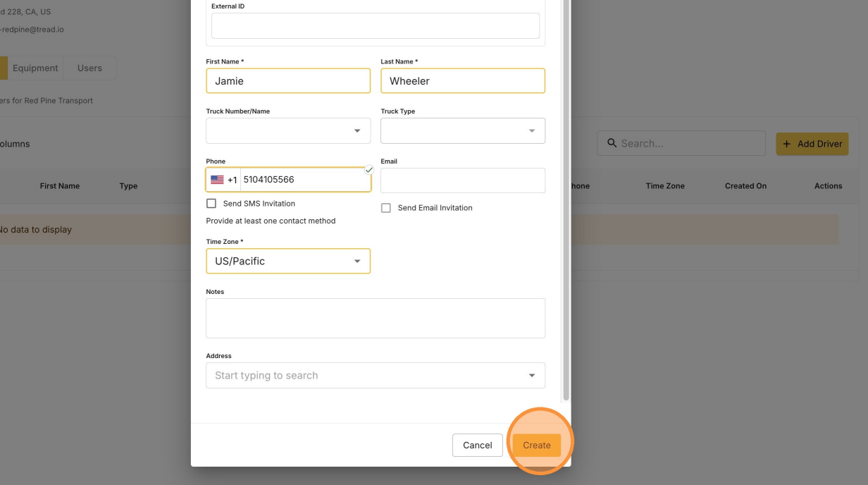Edit the Last Name field Wheeler
Image resolution: width=868 pixels, height=485 pixels.
pyautogui.click(x=463, y=81)
